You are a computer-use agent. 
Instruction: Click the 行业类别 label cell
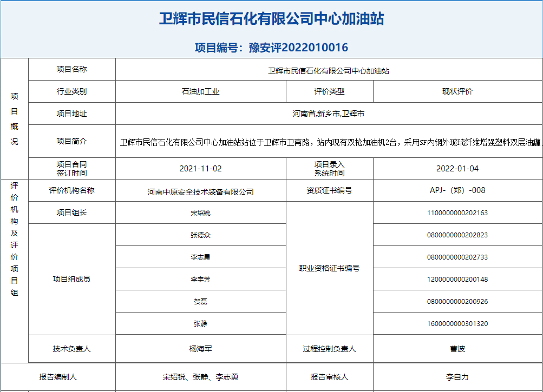click(71, 91)
